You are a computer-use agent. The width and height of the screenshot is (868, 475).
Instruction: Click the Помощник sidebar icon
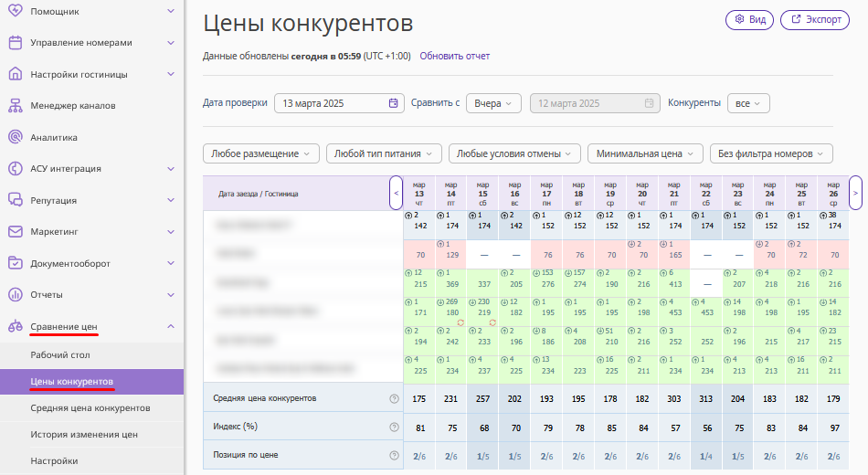(x=16, y=10)
